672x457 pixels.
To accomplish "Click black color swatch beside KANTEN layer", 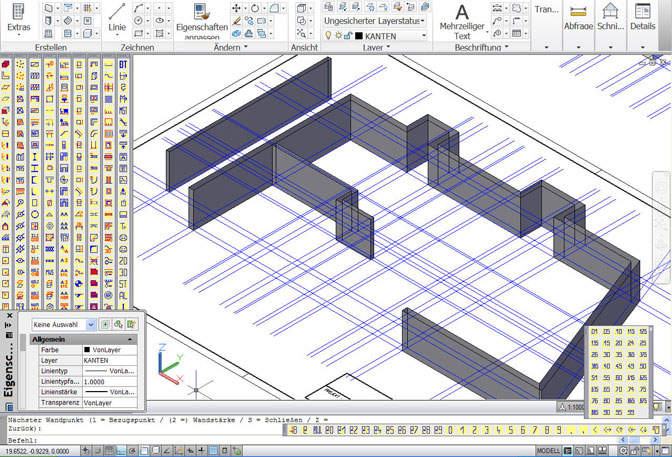I will coord(359,36).
